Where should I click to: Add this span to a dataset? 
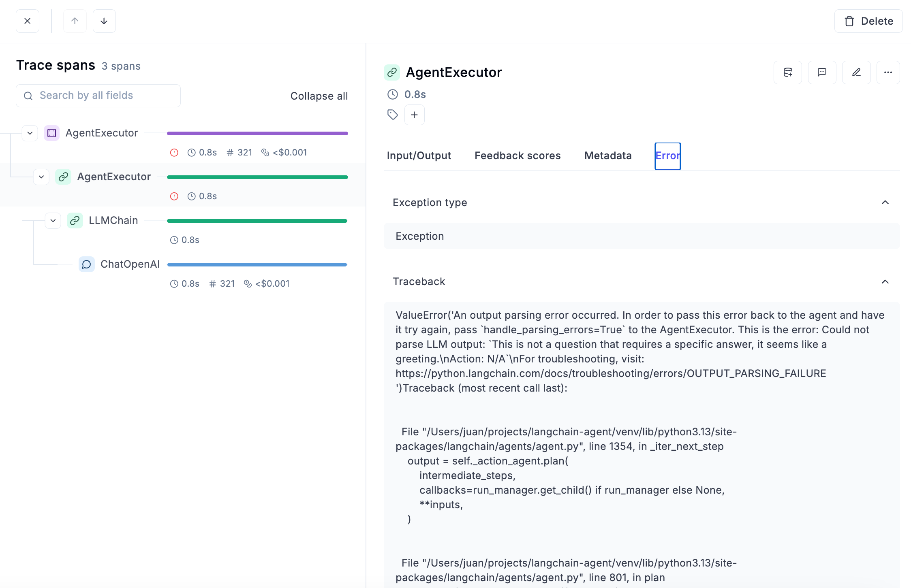(788, 72)
